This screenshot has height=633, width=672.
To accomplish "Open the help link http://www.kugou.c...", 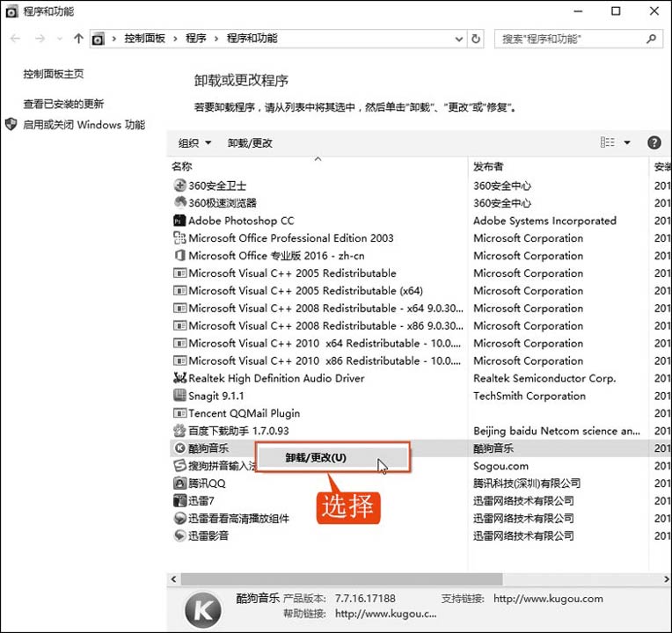I will [x=386, y=614].
